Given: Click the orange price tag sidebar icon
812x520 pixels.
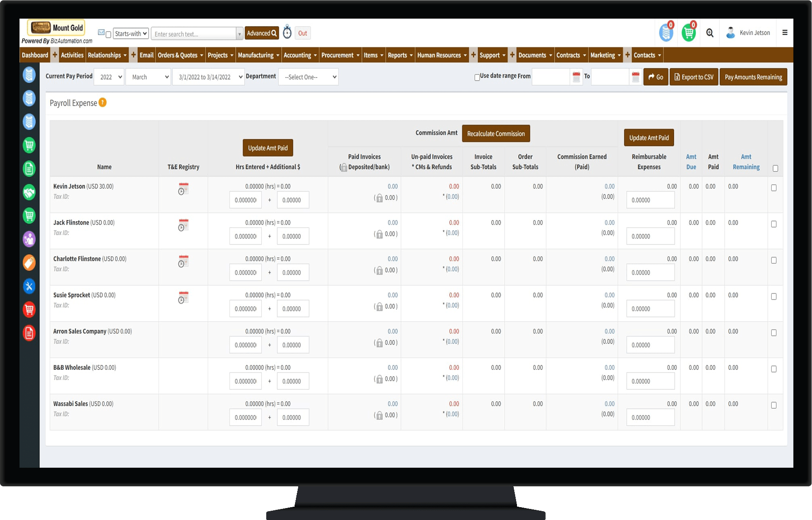Looking at the screenshot, I should click(29, 263).
